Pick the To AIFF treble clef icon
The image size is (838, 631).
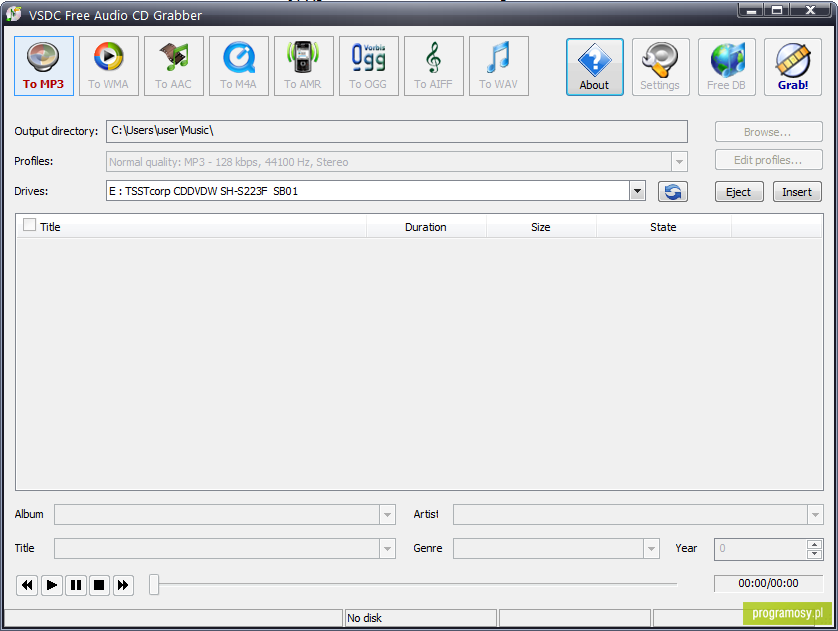[x=434, y=66]
